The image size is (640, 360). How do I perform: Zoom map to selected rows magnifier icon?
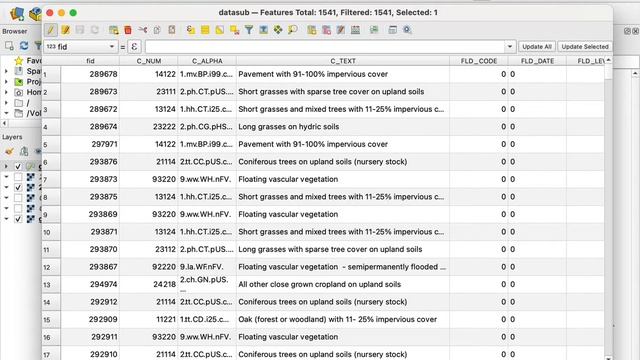coord(292,30)
